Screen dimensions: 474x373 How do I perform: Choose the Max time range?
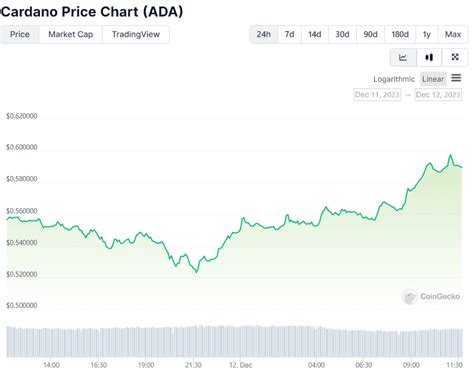(x=453, y=34)
